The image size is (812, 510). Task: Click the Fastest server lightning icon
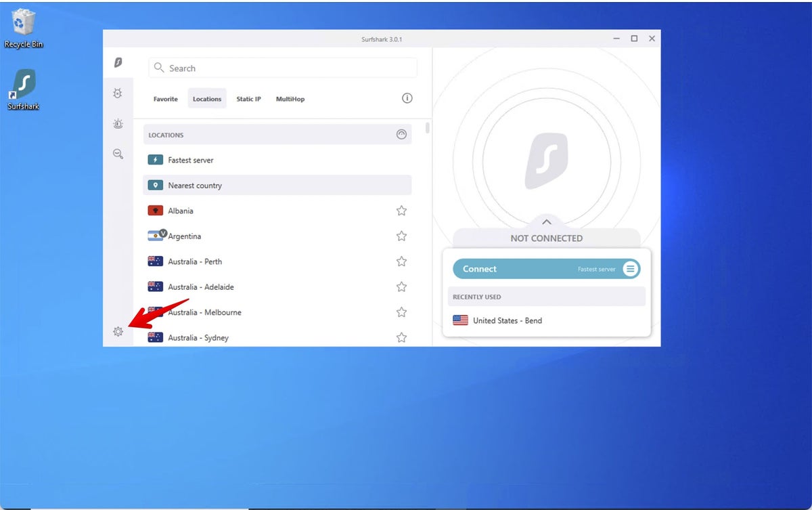click(156, 160)
